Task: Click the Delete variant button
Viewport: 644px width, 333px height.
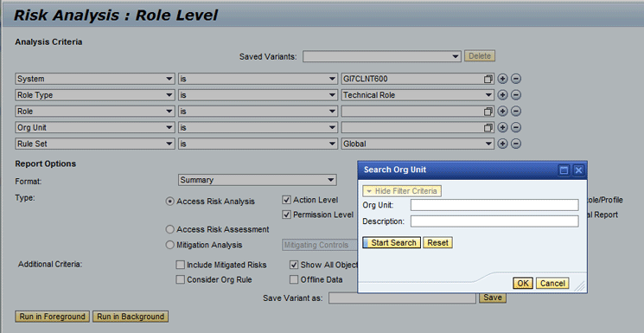Action: pyautogui.click(x=480, y=56)
